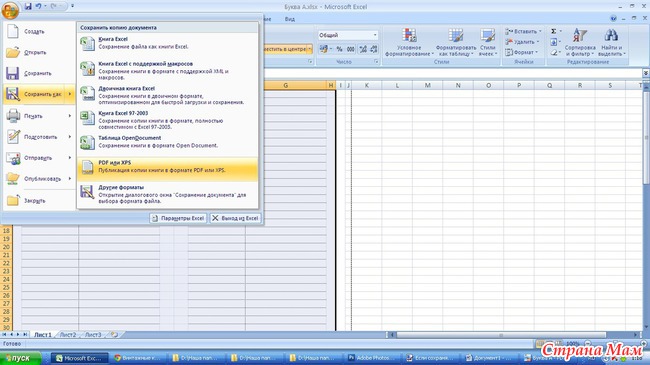Expand the Insert cells dropdown arrow
Screen dimensions: 650x365
540,32
